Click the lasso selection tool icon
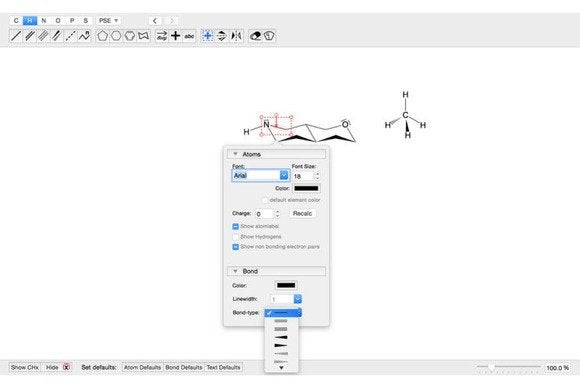The image size is (580, 388). pos(269,36)
